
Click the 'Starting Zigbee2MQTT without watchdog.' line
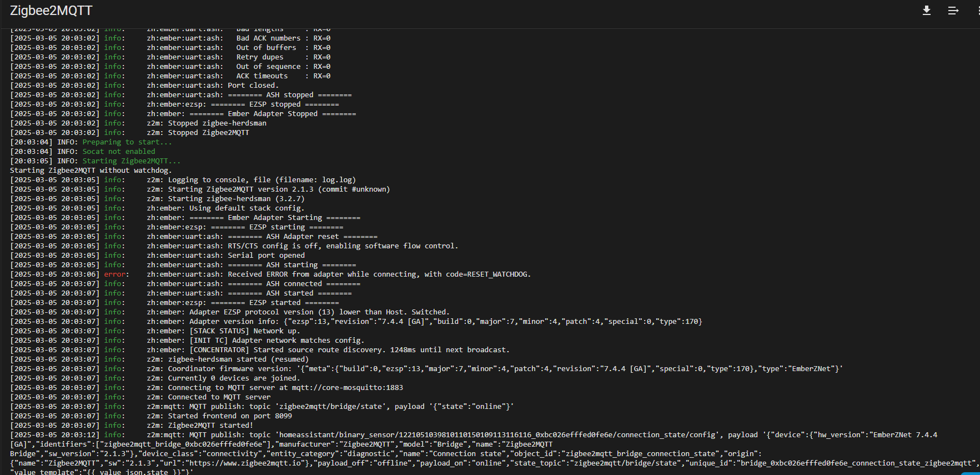(x=91, y=171)
